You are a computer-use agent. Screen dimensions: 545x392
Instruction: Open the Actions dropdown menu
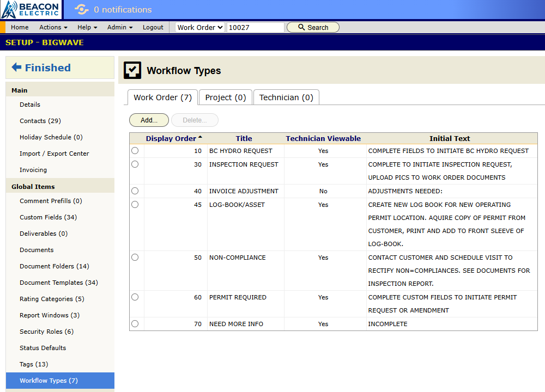53,27
